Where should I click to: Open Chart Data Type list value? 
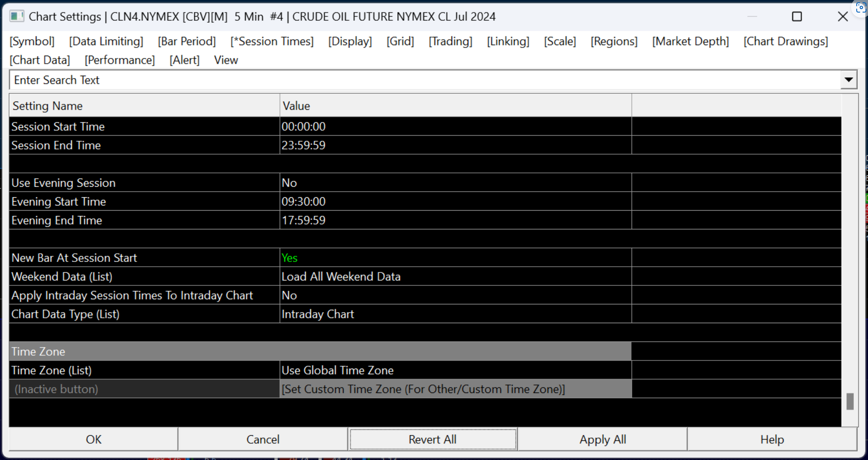(455, 314)
